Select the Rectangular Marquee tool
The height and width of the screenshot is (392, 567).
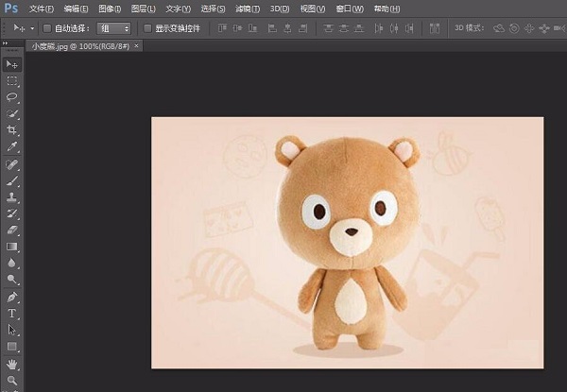[x=12, y=80]
